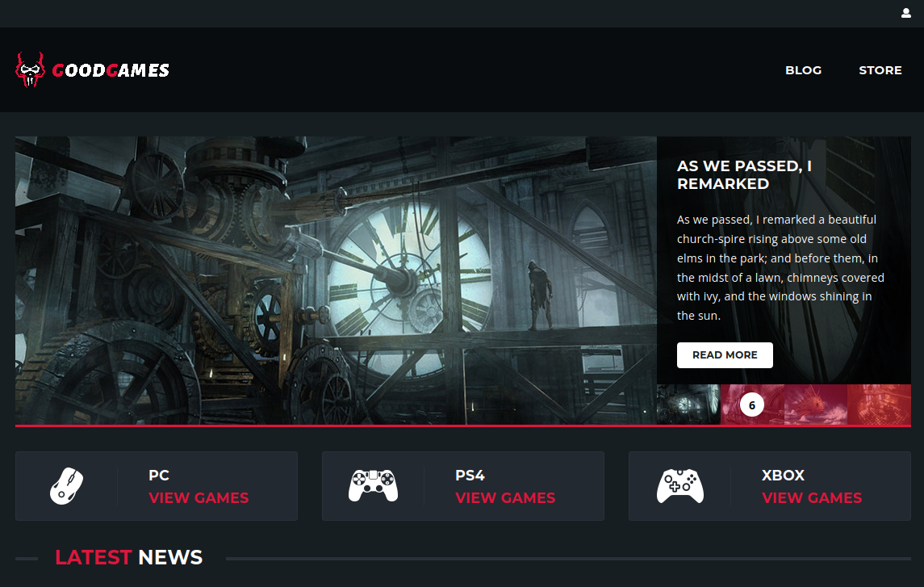Click the PS4 gamepad icon
The height and width of the screenshot is (587, 924).
[373, 486]
